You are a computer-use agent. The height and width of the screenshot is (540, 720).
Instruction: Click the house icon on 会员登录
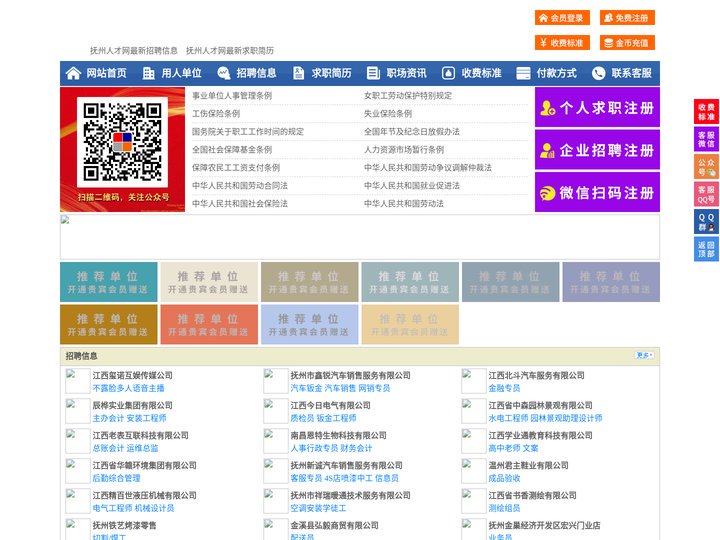click(543, 18)
